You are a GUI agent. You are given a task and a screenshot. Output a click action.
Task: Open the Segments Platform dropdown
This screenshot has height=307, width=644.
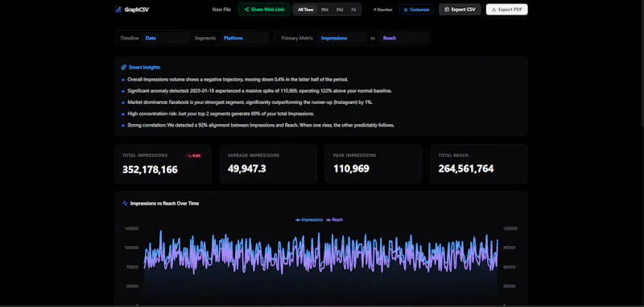click(245, 38)
